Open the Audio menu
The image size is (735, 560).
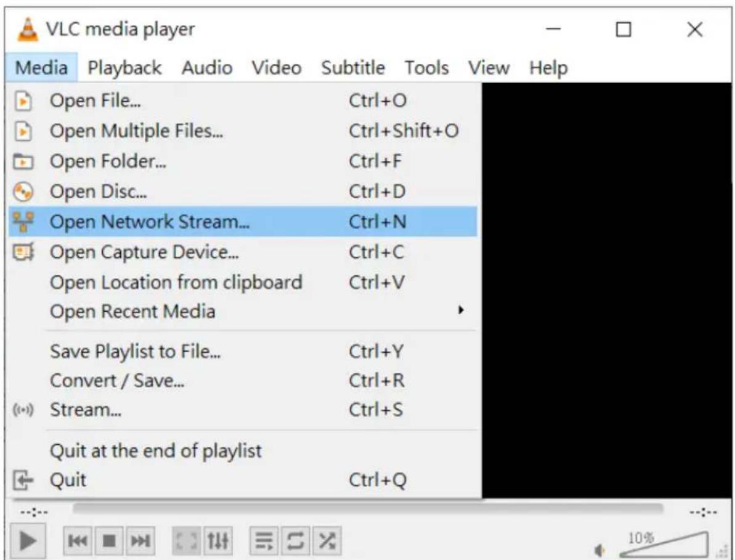pyautogui.click(x=207, y=68)
